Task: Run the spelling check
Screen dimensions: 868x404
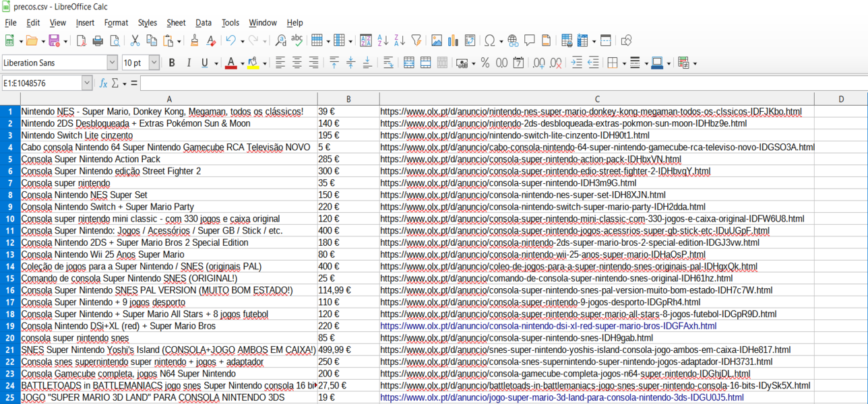Action: click(297, 41)
